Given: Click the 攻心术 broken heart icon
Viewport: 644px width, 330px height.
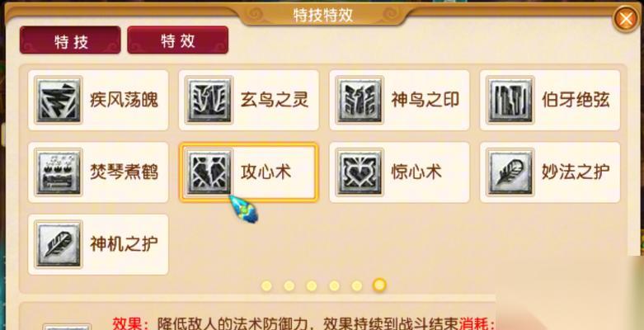Looking at the screenshot, I should coord(209,172).
